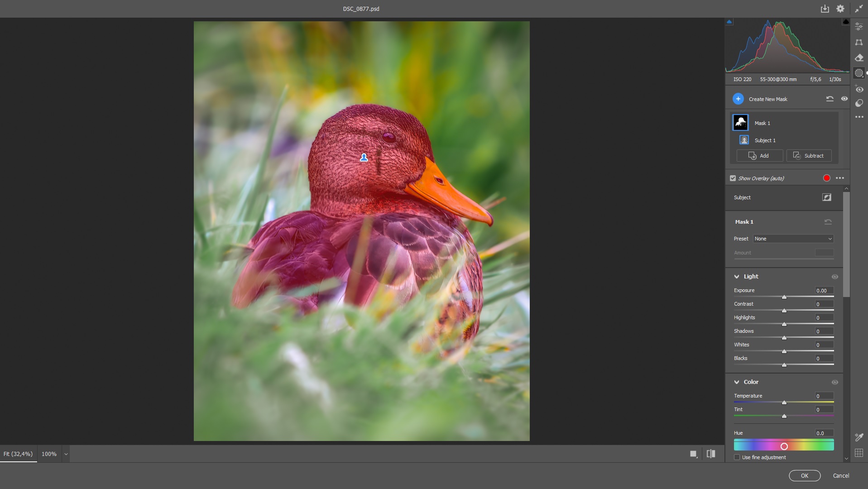
Task: Toggle visibility of all masks
Action: 844,99
